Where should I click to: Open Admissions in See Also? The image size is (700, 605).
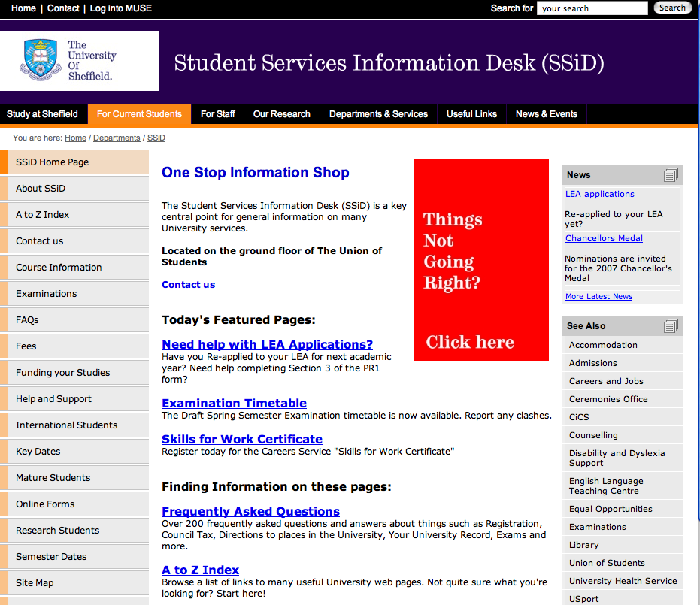pyautogui.click(x=623, y=363)
